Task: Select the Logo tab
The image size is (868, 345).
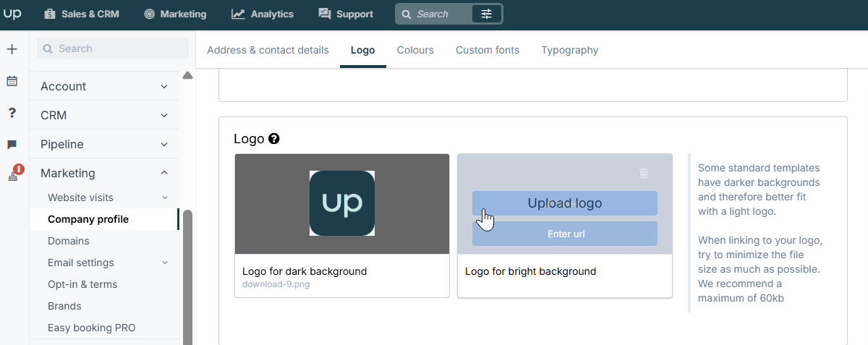Action: point(363,50)
